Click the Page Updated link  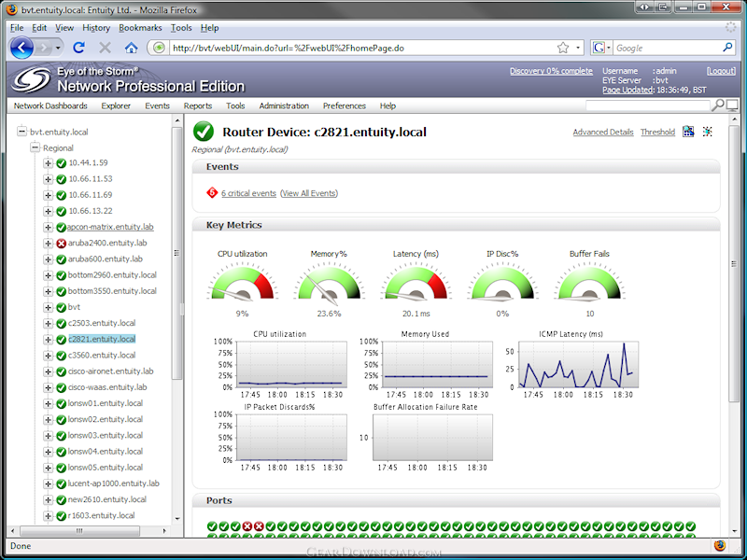(x=627, y=90)
